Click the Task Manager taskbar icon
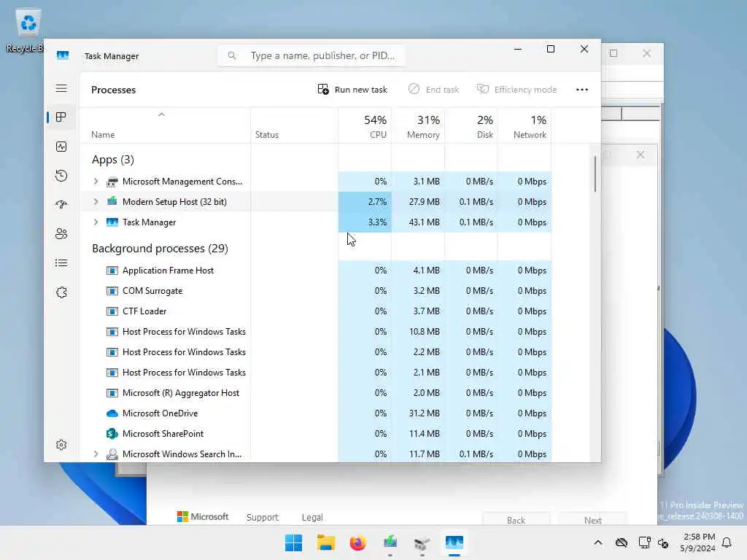 click(454, 542)
